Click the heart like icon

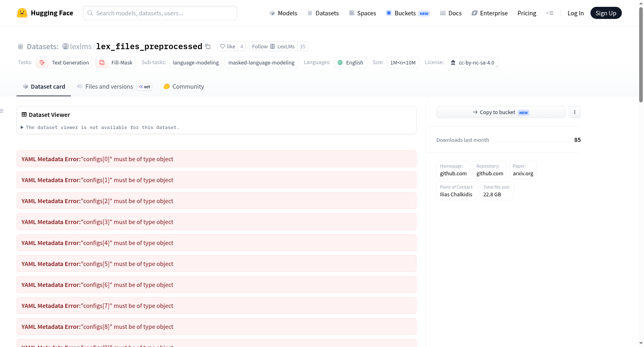pos(223,46)
